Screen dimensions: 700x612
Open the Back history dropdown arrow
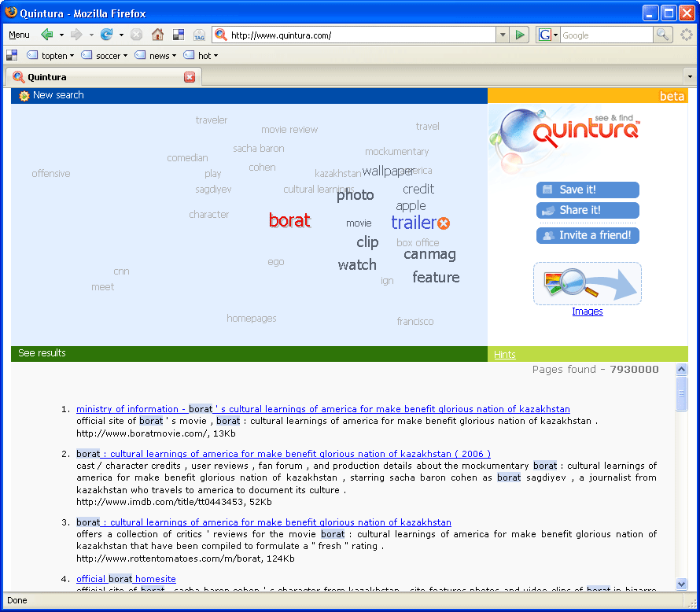[x=61, y=35]
